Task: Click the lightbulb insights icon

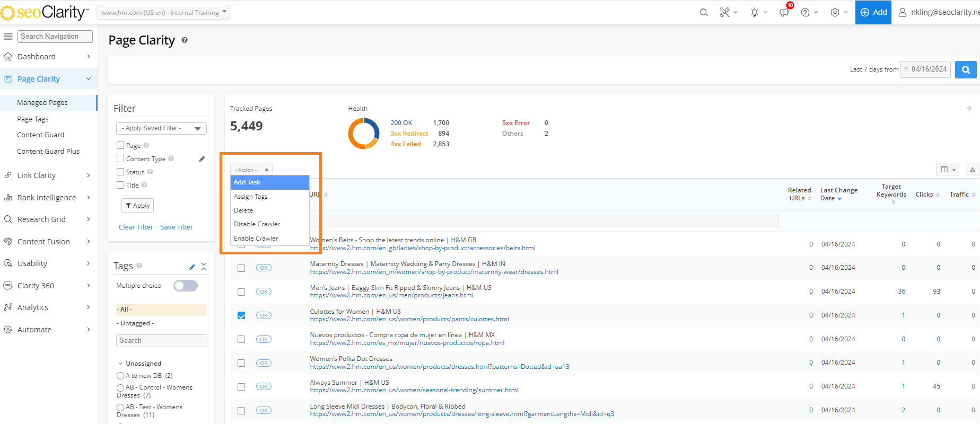Action: click(x=755, y=12)
